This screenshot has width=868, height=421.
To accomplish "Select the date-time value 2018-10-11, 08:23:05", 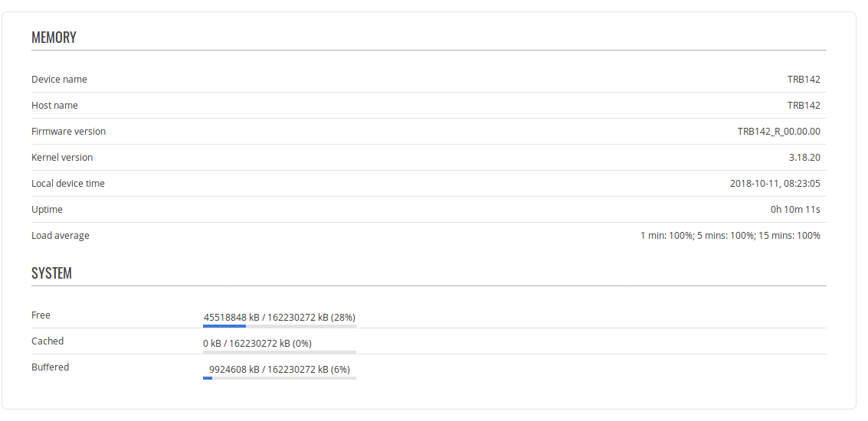I will pyautogui.click(x=775, y=184).
